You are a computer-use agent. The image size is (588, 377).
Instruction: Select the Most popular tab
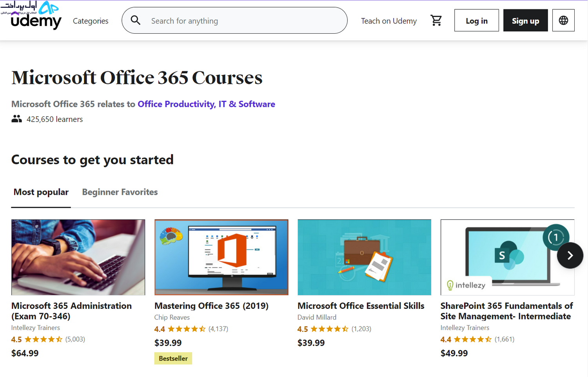41,192
